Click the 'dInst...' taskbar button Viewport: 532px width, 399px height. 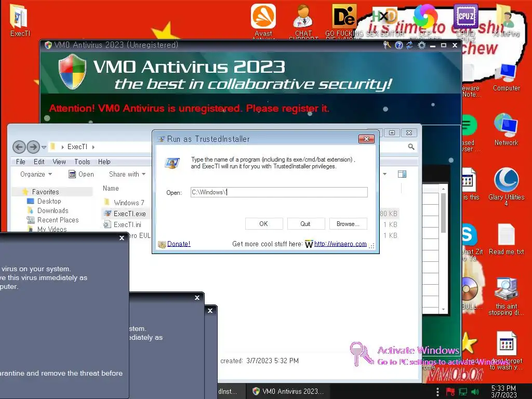[x=231, y=391]
